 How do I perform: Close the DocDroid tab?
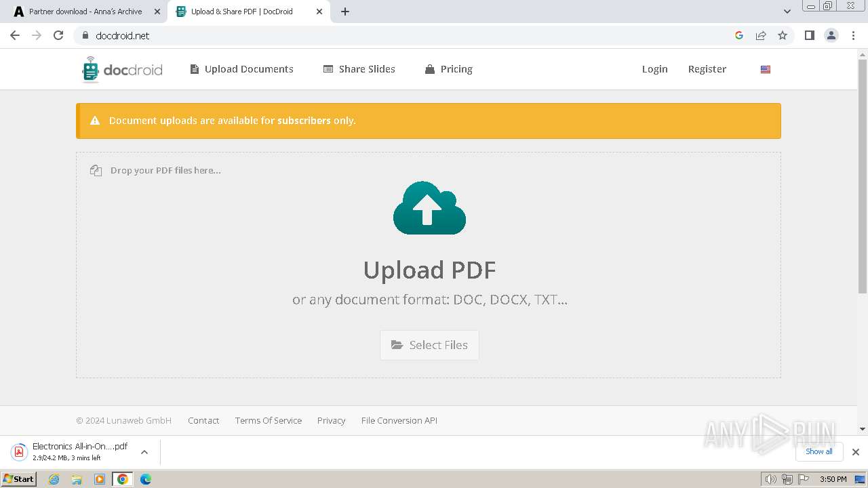(x=319, y=12)
